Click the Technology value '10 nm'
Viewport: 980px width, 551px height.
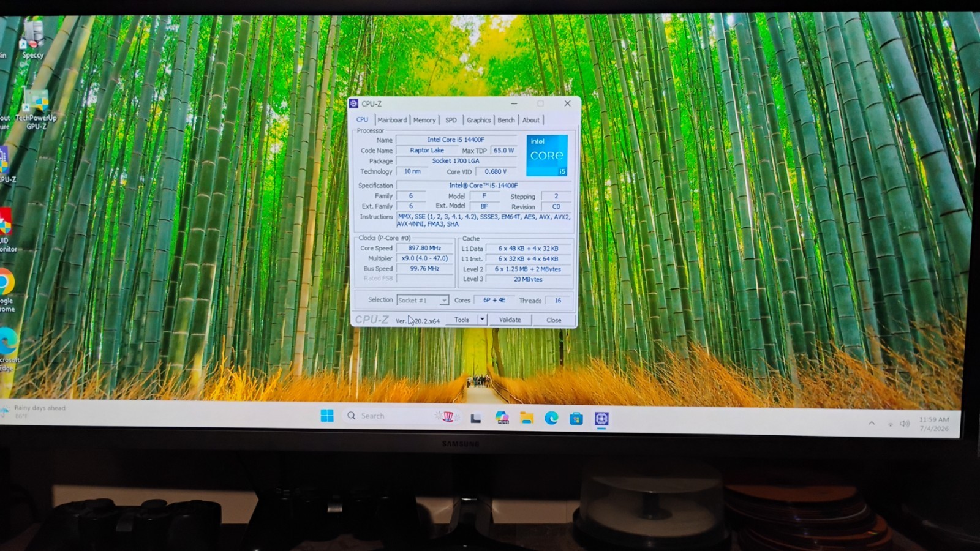412,171
